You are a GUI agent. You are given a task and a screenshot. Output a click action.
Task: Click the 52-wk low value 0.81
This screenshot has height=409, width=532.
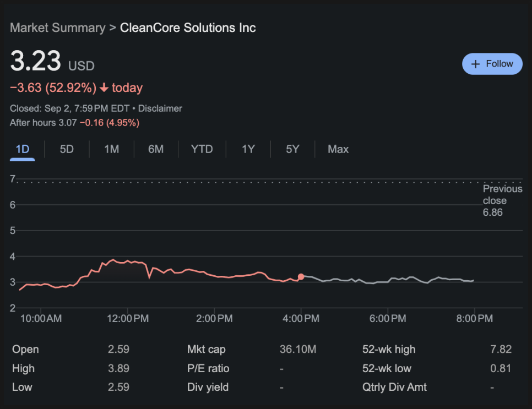[501, 368]
